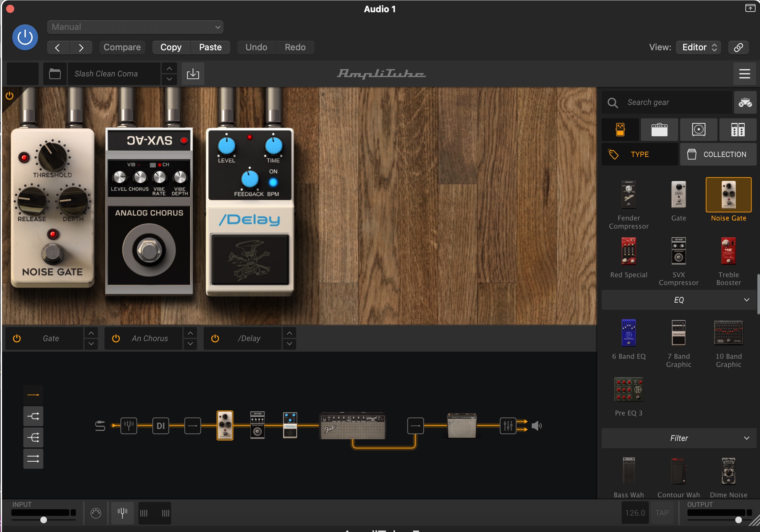
Task: Click the Slash Clean Coma preset name
Action: 114,74
